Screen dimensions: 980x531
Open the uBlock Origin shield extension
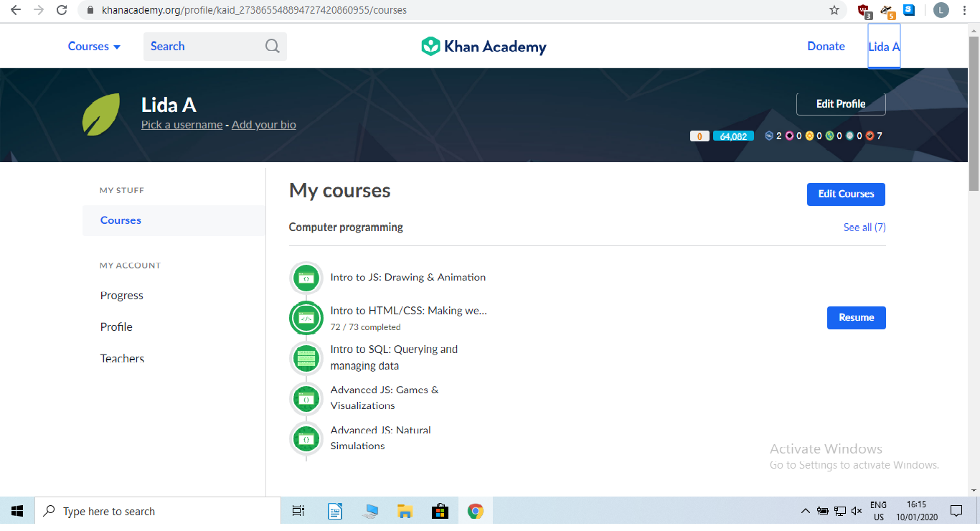864,11
